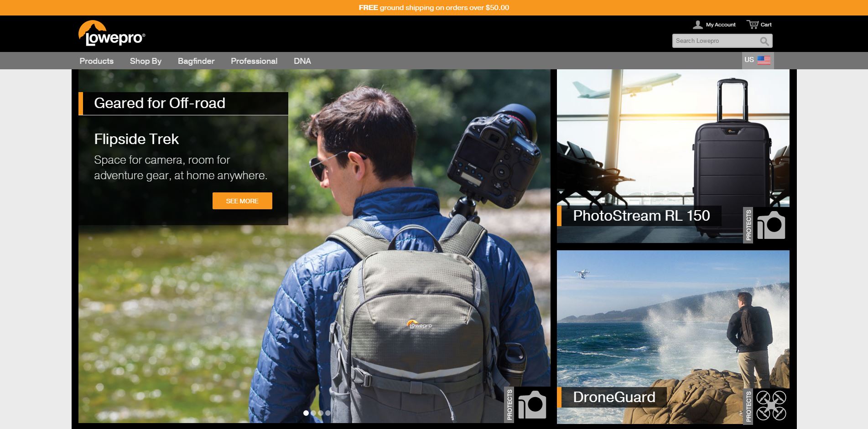Select the first carousel slide dot

tap(306, 413)
